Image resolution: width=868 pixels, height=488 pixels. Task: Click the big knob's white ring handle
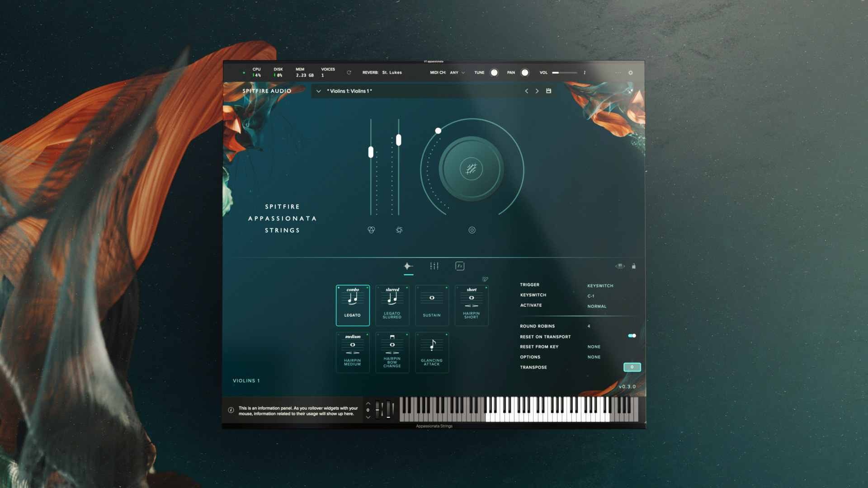pos(438,131)
